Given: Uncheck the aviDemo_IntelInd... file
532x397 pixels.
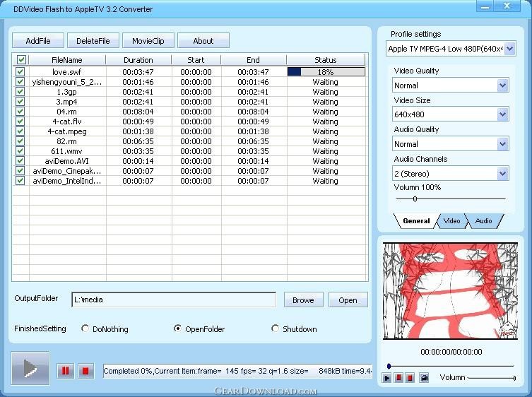Looking at the screenshot, I should click(20, 180).
